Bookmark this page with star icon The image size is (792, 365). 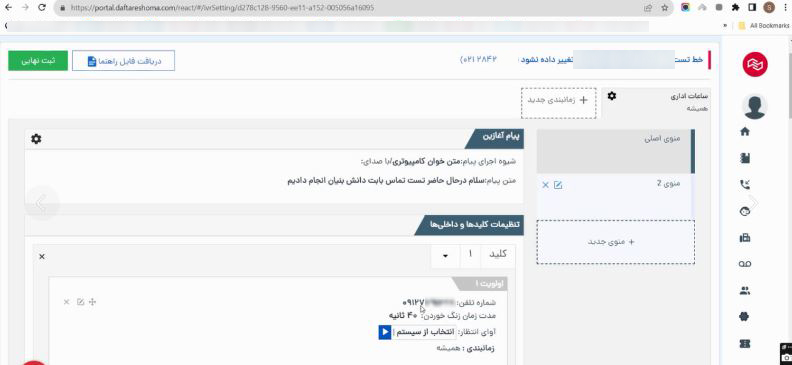click(665, 8)
